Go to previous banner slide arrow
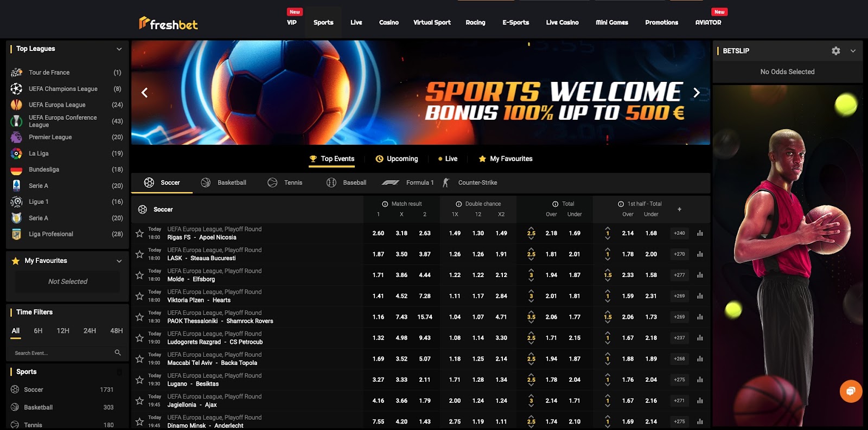The height and width of the screenshot is (430, 868). pyautogui.click(x=144, y=93)
